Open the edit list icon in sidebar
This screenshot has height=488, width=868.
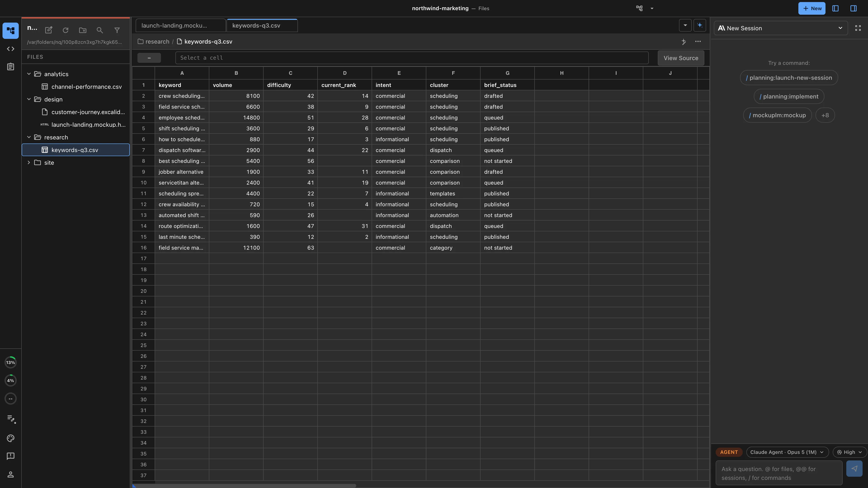(x=11, y=419)
